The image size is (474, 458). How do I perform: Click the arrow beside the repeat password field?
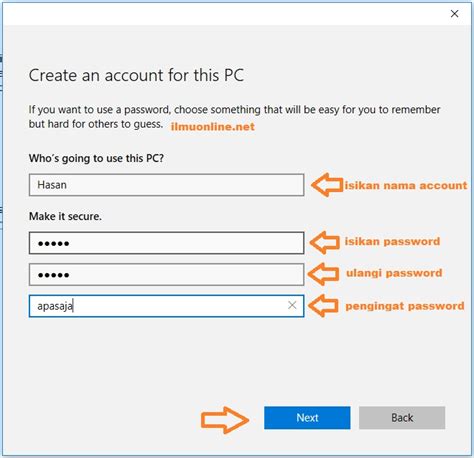323,274
